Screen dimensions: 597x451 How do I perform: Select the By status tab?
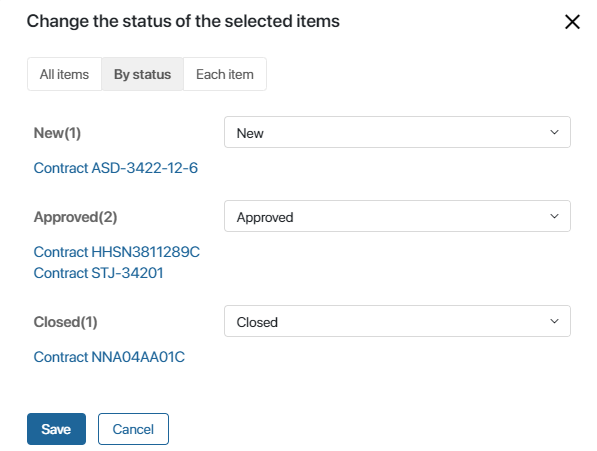click(142, 74)
